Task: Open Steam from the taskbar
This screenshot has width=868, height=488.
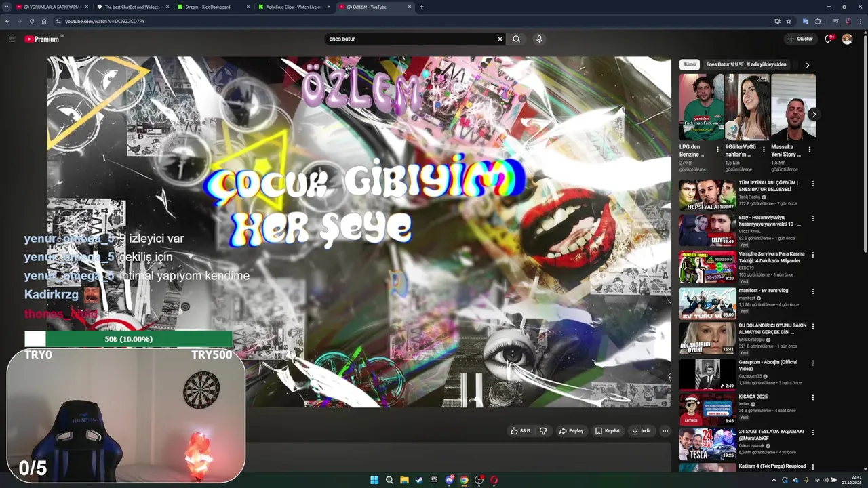Action: (x=419, y=480)
